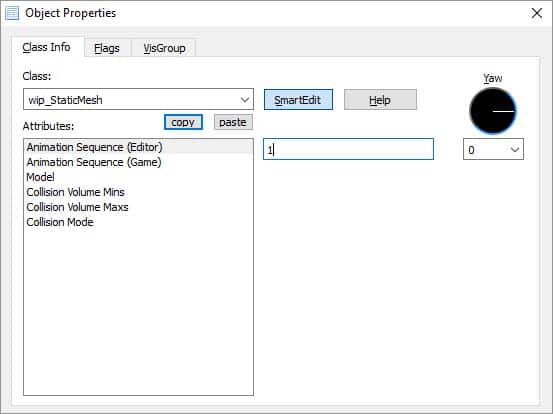Screen dimensions: 553x414
Task: Switch to the Flags tab
Action: [107, 48]
